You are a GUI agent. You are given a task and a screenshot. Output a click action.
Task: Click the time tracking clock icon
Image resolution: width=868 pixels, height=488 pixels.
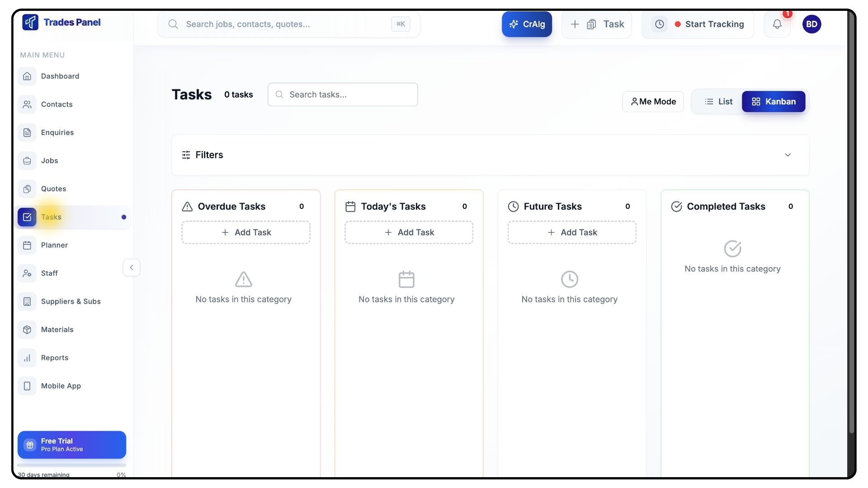[660, 24]
